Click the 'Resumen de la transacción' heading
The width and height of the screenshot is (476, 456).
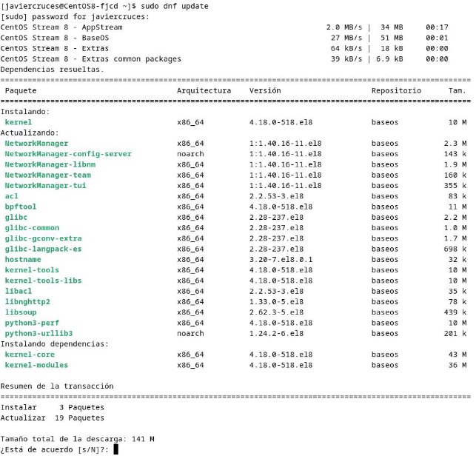tap(57, 386)
